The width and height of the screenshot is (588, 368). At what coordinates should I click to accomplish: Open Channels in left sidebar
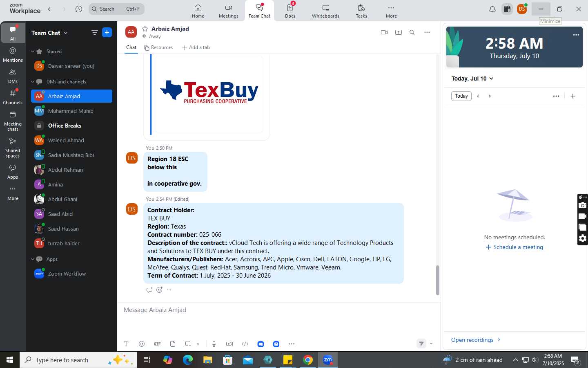13,97
